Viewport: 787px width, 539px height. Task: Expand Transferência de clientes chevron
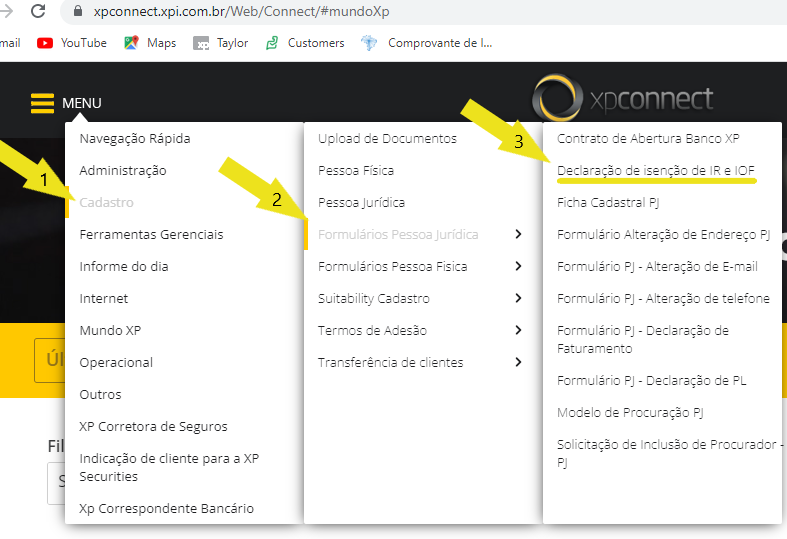[518, 362]
